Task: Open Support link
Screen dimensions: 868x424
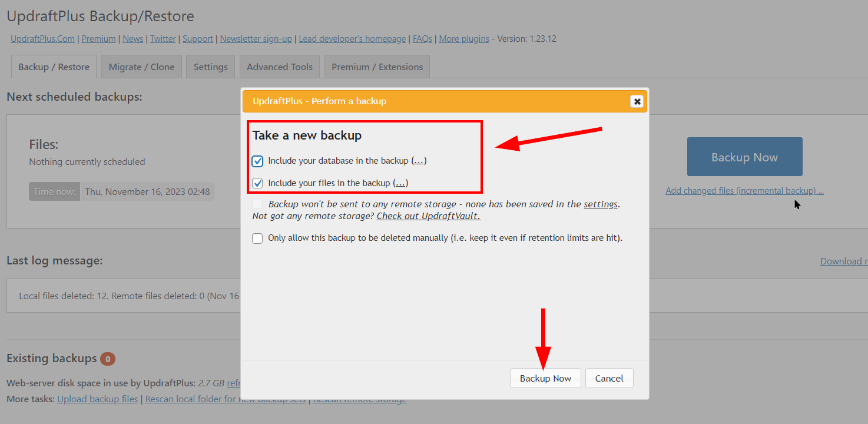Action: 198,39
